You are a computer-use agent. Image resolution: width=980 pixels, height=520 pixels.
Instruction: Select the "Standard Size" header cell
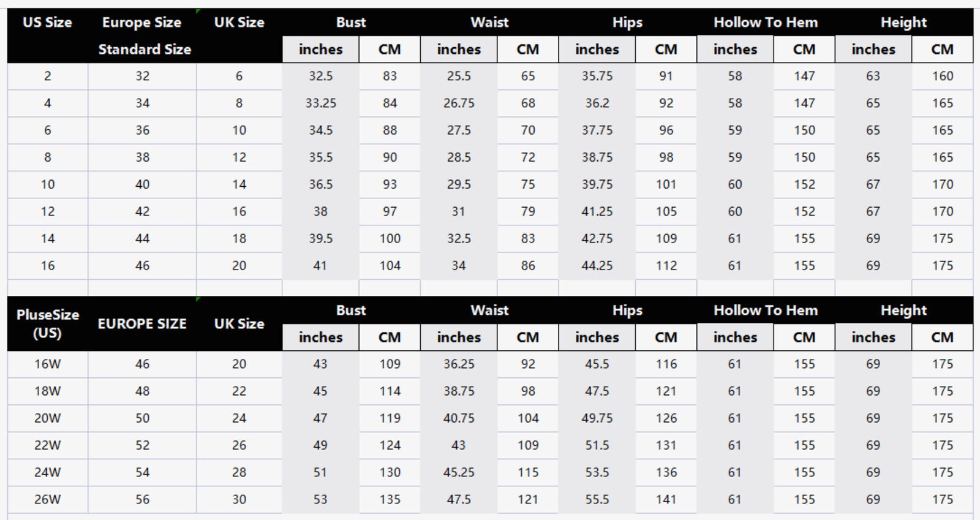pyautogui.click(x=145, y=50)
